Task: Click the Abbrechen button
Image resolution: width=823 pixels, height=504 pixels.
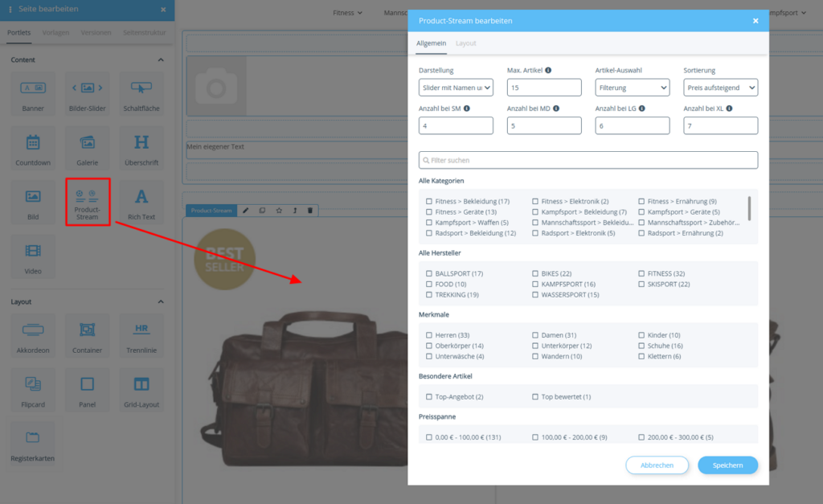Action: coord(657,465)
